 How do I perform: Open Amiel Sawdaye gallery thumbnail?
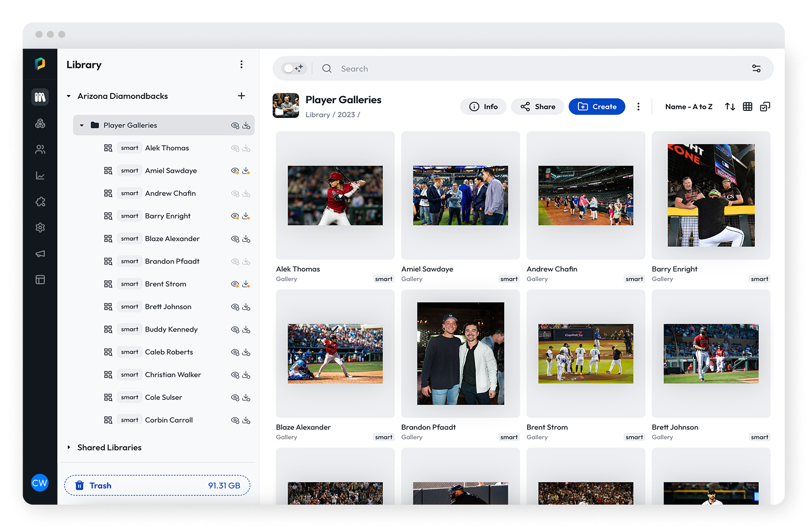[461, 196]
